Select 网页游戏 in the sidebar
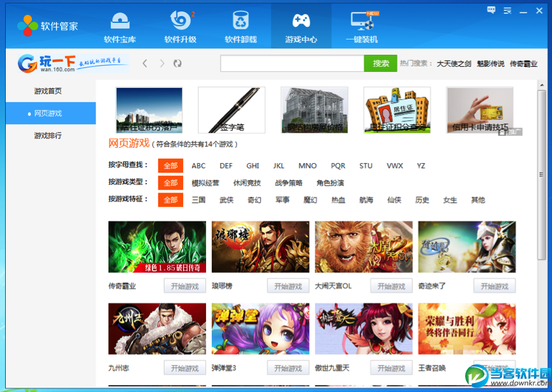 (x=50, y=113)
